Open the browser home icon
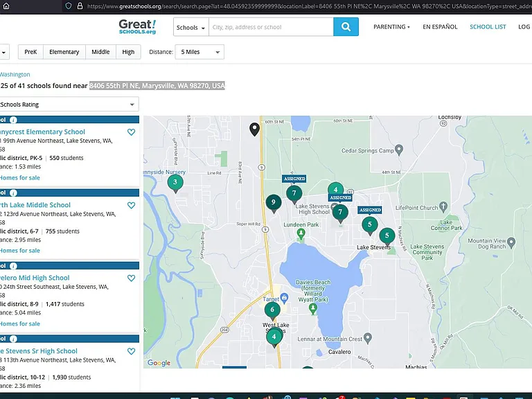This screenshot has height=399, width=532. tap(6, 6)
